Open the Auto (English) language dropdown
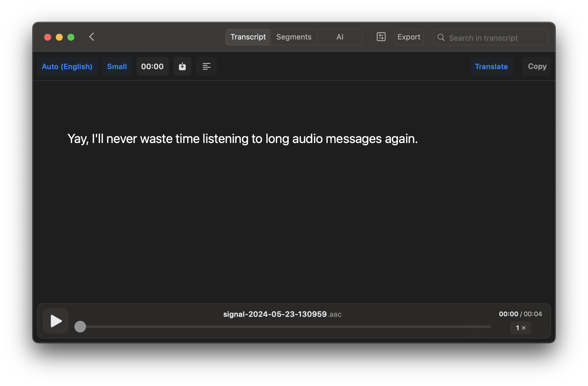588x386 pixels. pyautogui.click(x=67, y=67)
